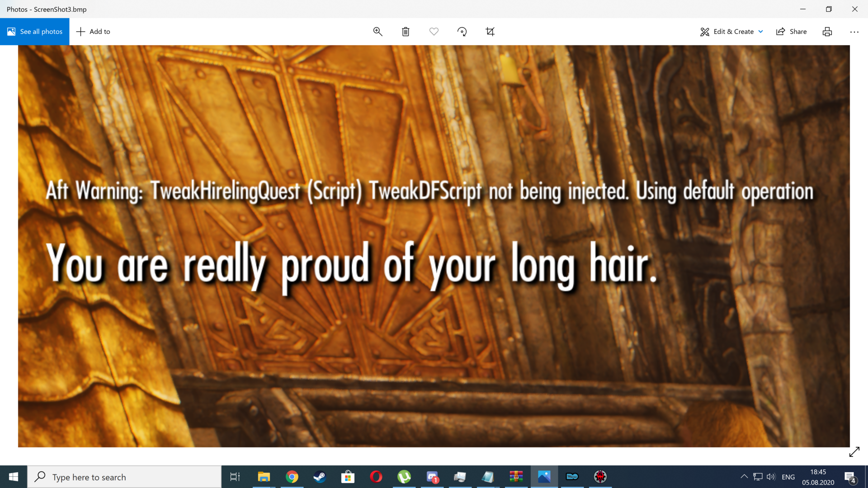The image size is (868, 488).
Task: Open the Windows Start menu
Action: (14, 477)
